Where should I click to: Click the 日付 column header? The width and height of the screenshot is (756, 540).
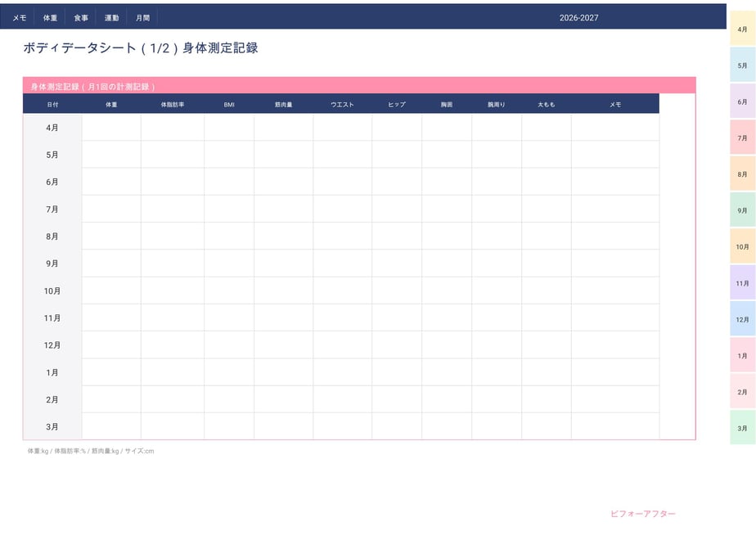[x=52, y=104]
